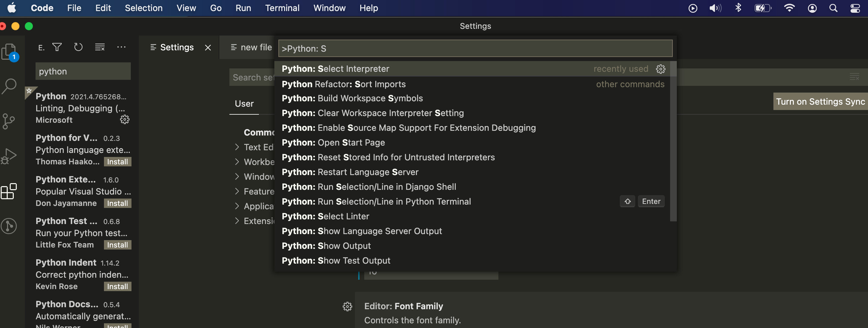Viewport: 868px width, 328px height.
Task: Open the Extensions view icon
Action: point(9,191)
